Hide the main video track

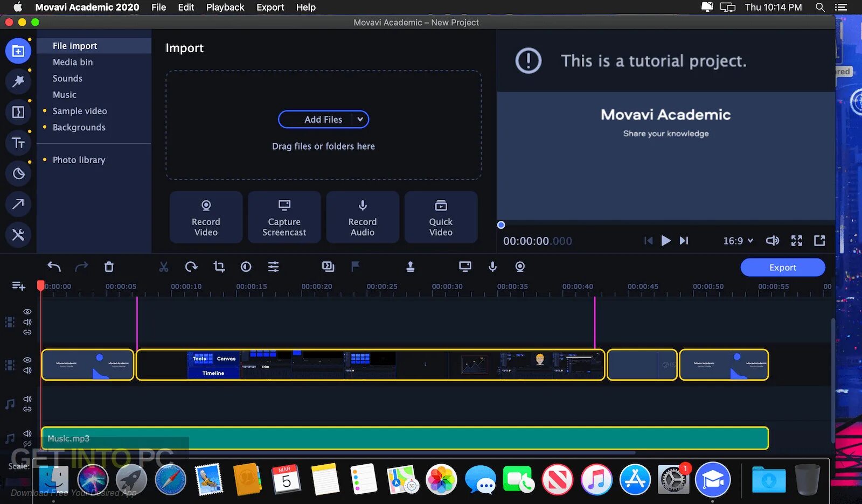[x=27, y=360]
